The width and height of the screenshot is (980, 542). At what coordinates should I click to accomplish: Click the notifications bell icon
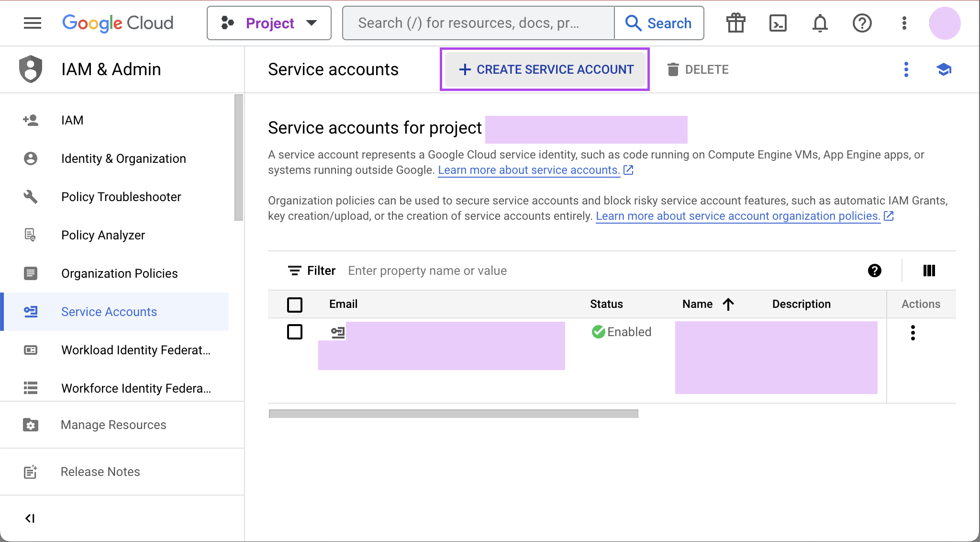click(x=819, y=23)
